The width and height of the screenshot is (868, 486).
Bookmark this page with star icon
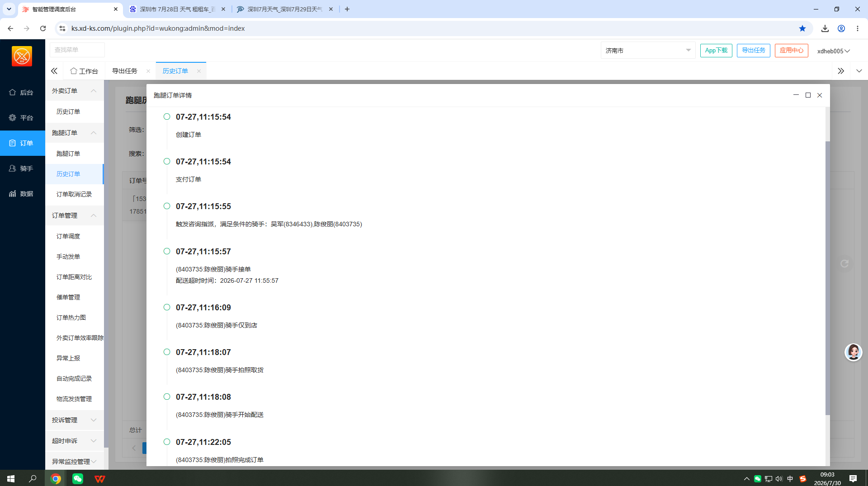coord(802,28)
